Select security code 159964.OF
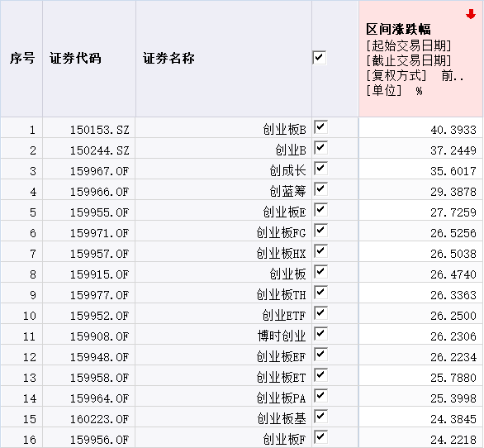This screenshot has width=484, height=448. click(99, 399)
